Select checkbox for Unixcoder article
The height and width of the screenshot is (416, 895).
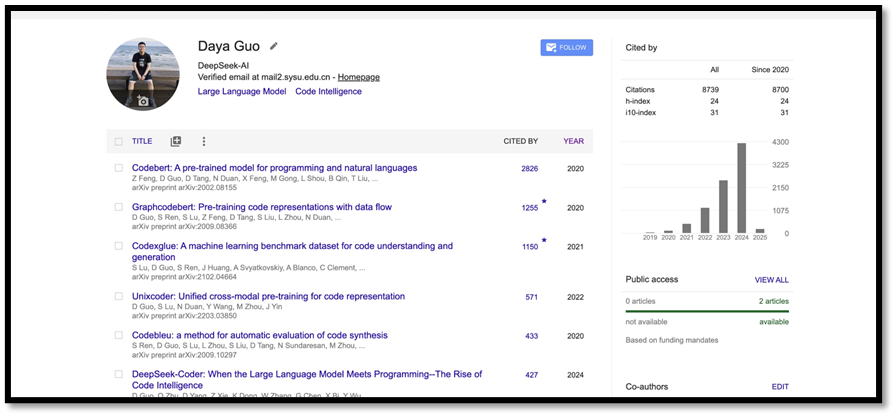pos(118,297)
